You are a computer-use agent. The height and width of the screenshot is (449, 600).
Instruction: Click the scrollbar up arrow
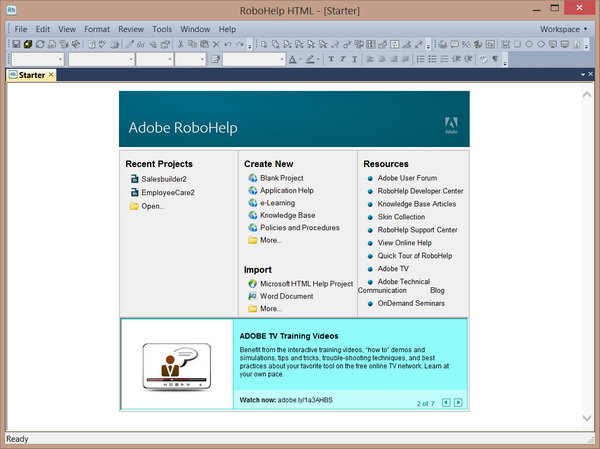point(587,94)
